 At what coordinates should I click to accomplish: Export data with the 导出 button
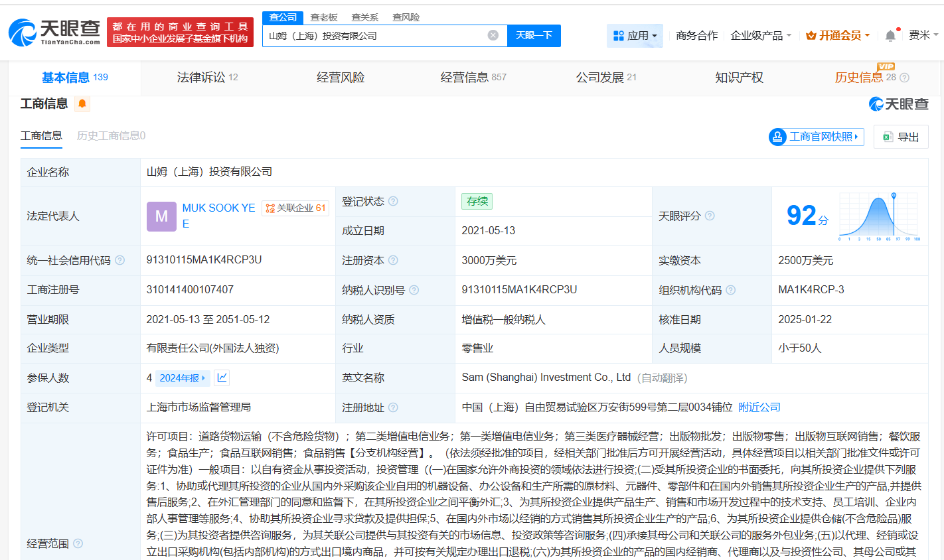(x=901, y=137)
